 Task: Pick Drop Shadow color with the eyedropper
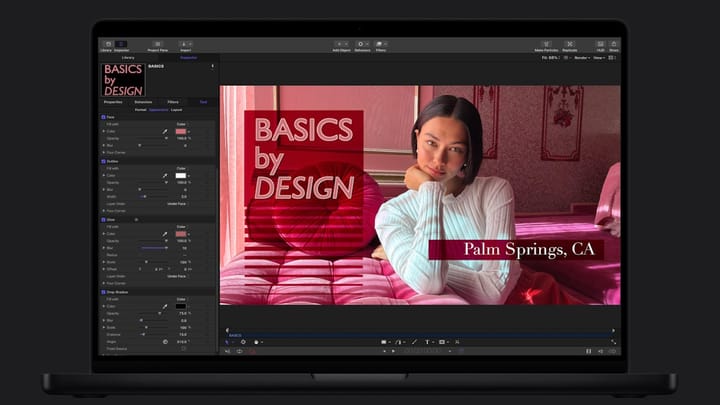164,306
